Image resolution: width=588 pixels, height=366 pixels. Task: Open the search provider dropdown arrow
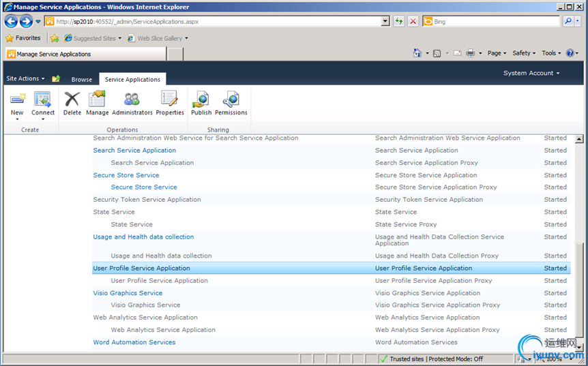(578, 21)
